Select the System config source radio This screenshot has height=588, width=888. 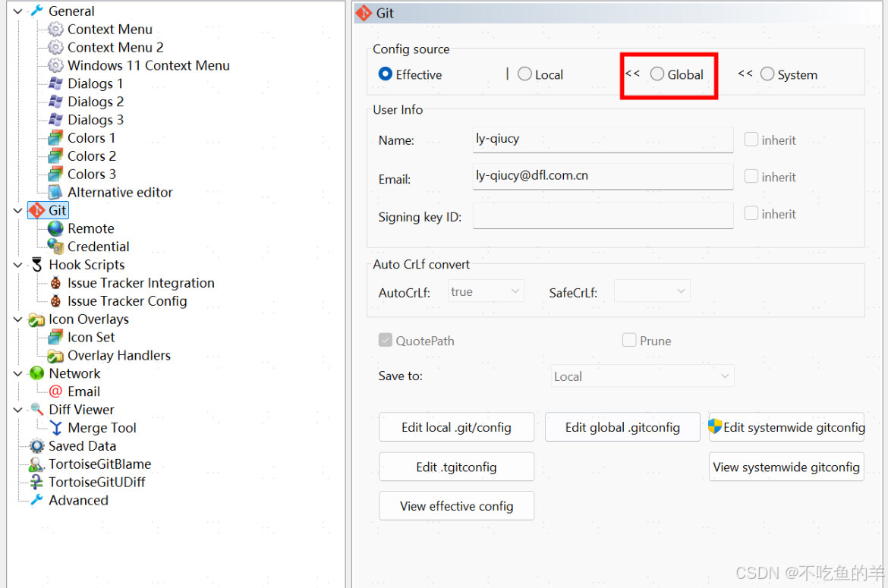(x=767, y=74)
